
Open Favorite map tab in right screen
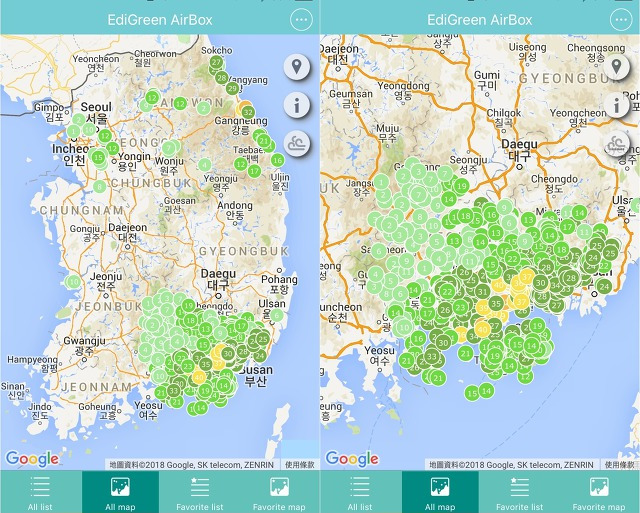(x=599, y=492)
